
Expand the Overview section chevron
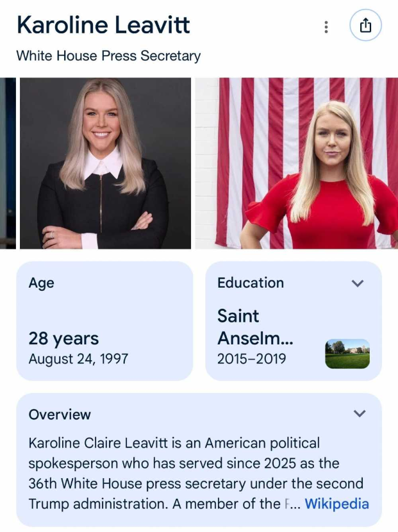point(360,413)
